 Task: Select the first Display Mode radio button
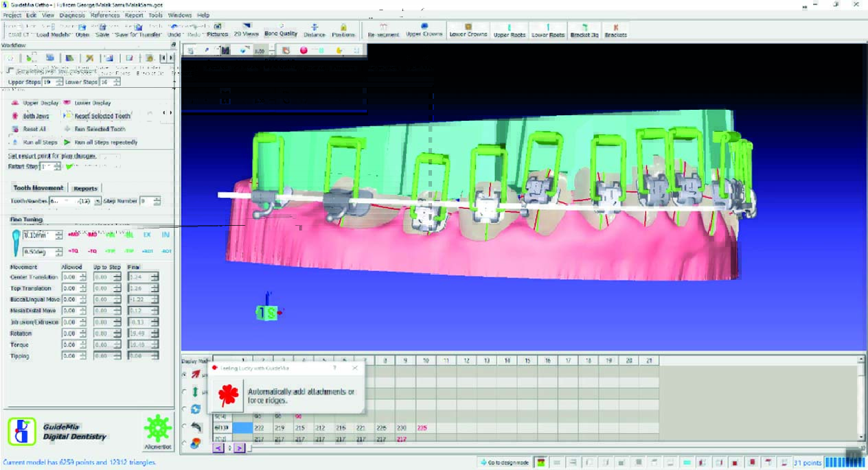pyautogui.click(x=184, y=375)
